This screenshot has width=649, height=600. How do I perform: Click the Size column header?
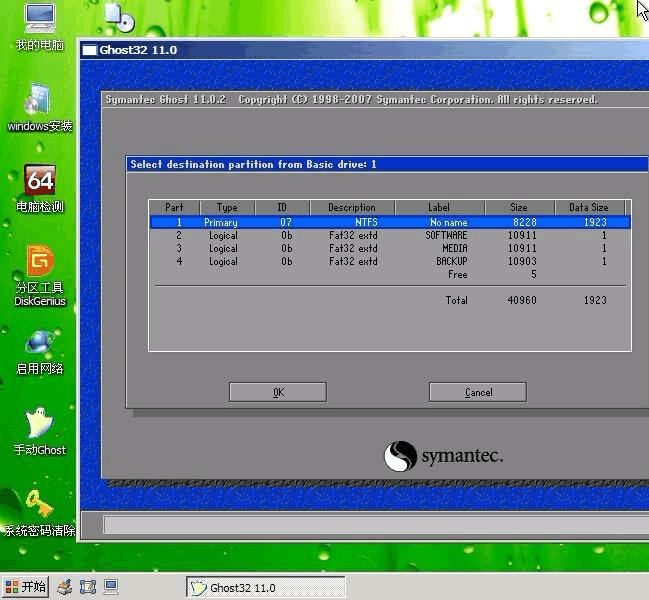click(x=519, y=207)
